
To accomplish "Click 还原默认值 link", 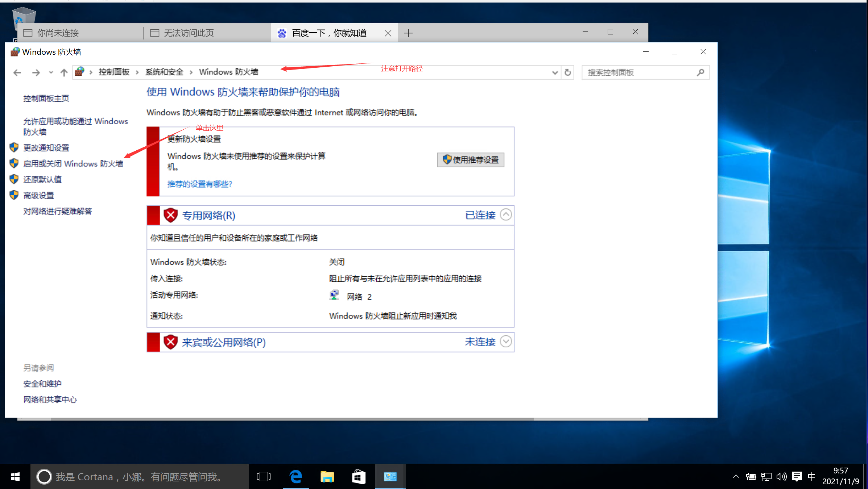I will [42, 179].
